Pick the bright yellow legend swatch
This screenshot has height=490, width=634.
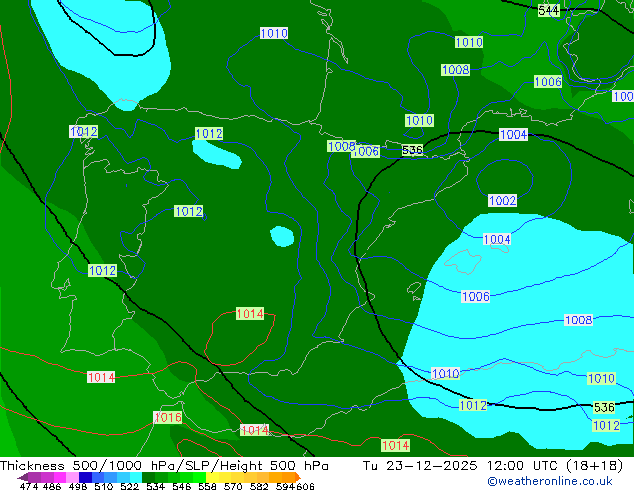212,477
